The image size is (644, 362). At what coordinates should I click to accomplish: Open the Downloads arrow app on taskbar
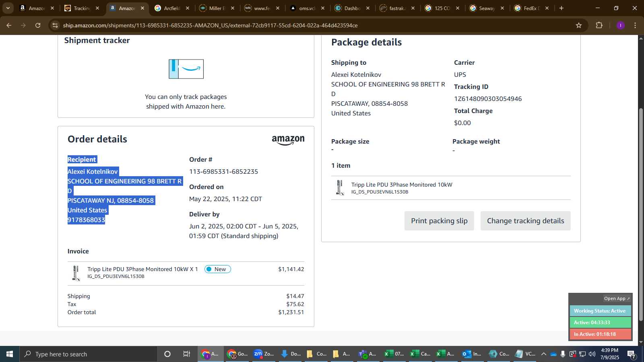click(x=290, y=354)
